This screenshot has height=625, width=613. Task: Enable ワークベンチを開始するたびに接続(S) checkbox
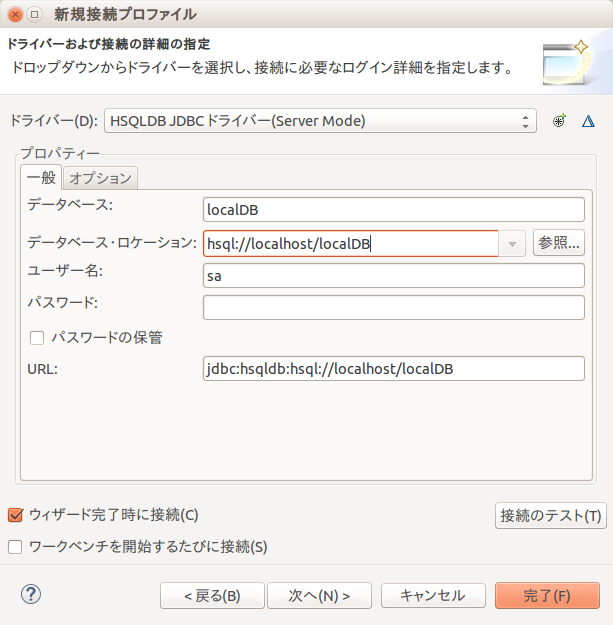coord(15,547)
